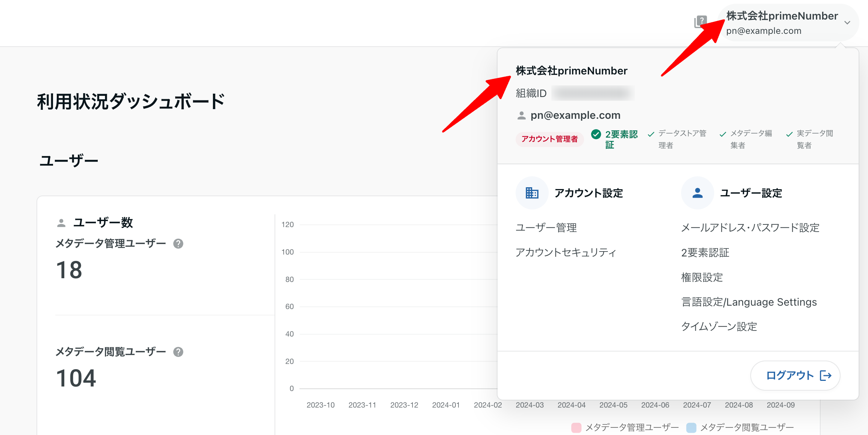Click the 2024-01 axis label on chart

pyautogui.click(x=446, y=405)
